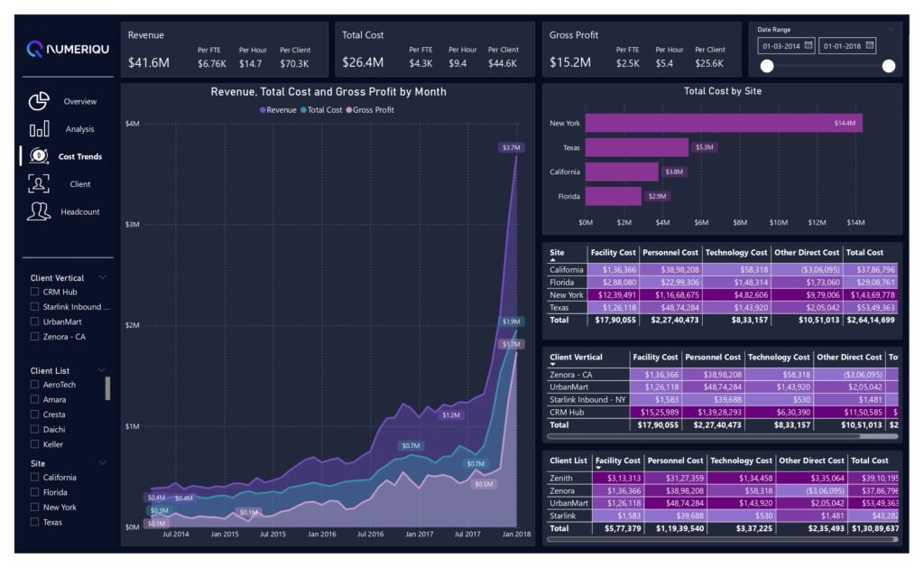
Task: Click the Analysis bar chart icon
Action: coord(39,129)
